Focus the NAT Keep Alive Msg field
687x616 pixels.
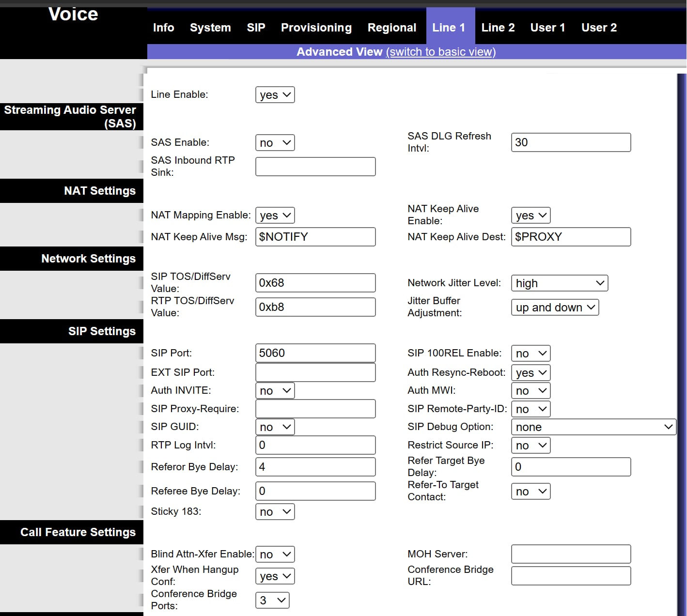(x=315, y=237)
